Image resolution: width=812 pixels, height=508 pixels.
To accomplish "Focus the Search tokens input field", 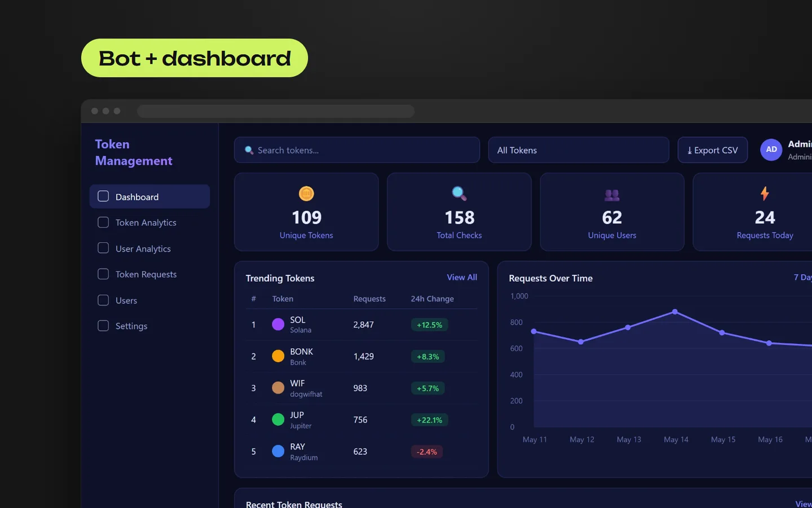I will click(x=357, y=150).
